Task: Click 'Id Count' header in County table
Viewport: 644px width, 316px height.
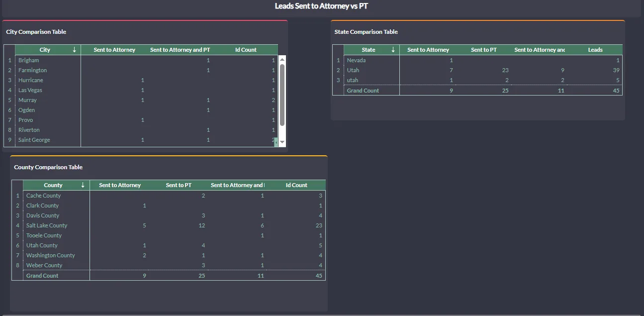Action: [x=296, y=185]
